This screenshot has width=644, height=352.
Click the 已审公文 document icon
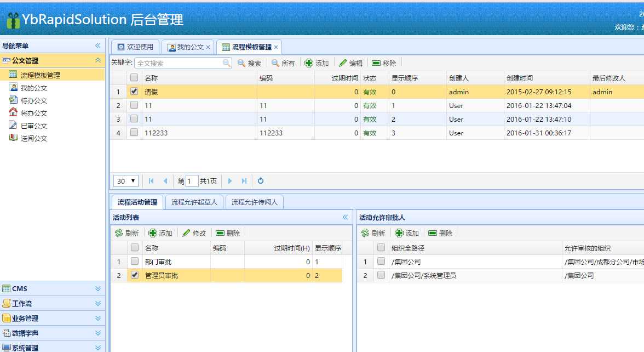[13, 125]
